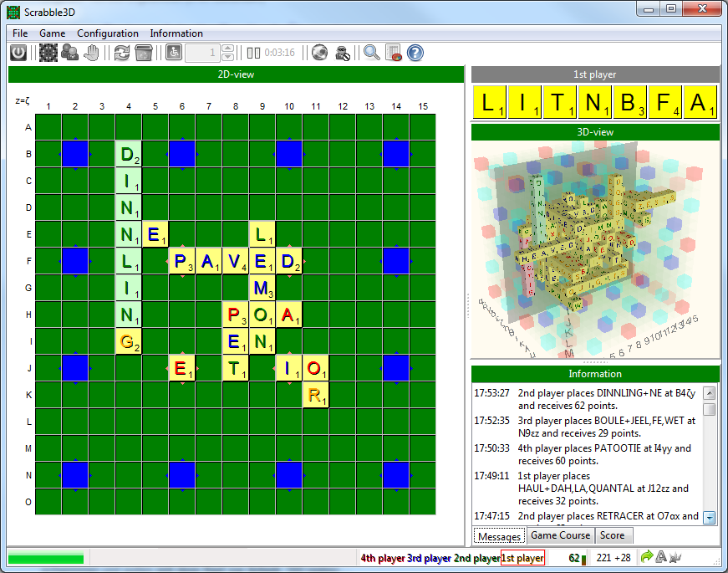The width and height of the screenshot is (728, 573).
Task: Click the 2D-view panel header
Action: (236, 74)
